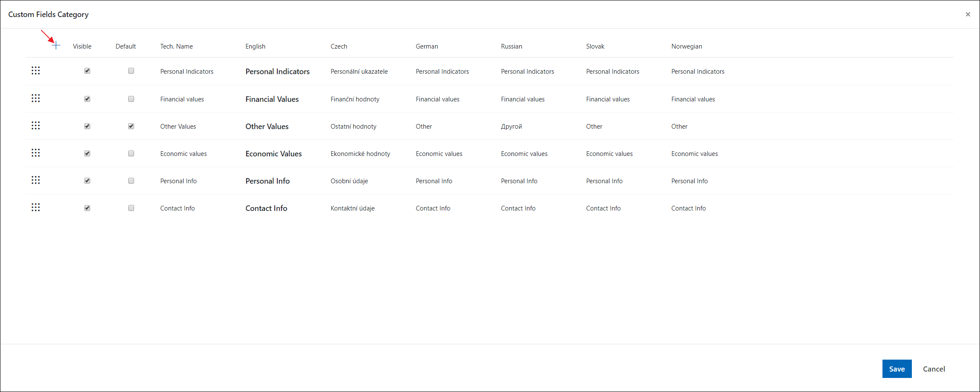The height and width of the screenshot is (392, 980).
Task: Cancel the dialog
Action: [934, 369]
